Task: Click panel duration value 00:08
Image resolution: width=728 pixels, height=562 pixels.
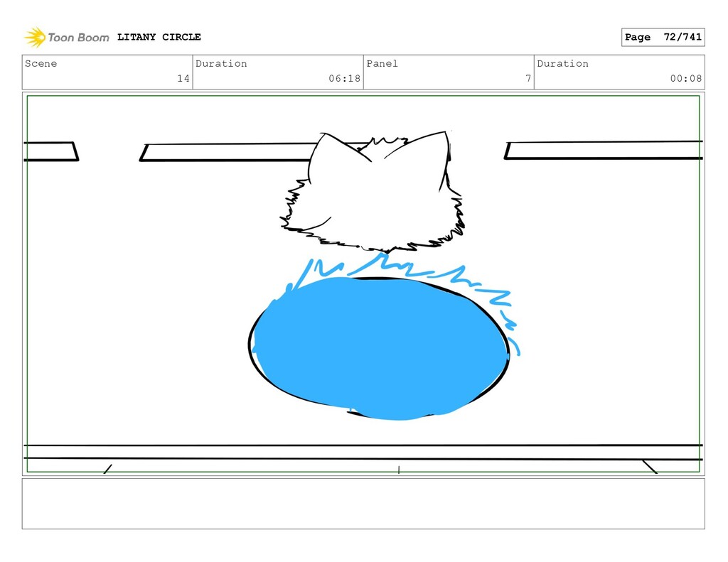Action: coord(686,78)
